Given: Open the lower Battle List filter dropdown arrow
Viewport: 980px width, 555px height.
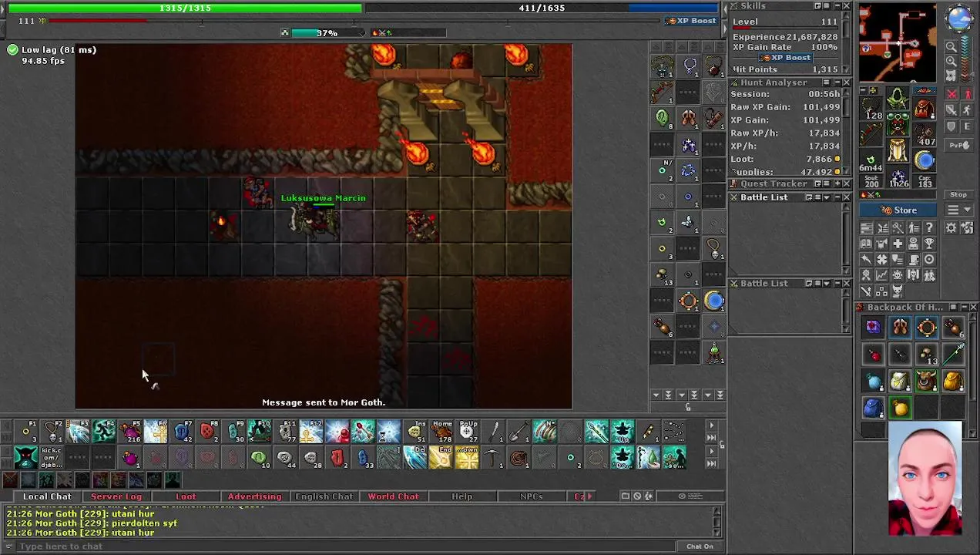Looking at the screenshot, I should click(827, 284).
